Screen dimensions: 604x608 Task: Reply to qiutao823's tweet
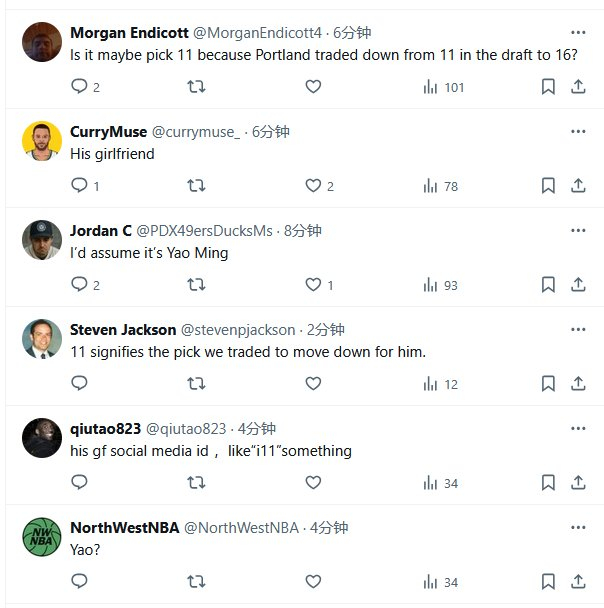pos(80,483)
